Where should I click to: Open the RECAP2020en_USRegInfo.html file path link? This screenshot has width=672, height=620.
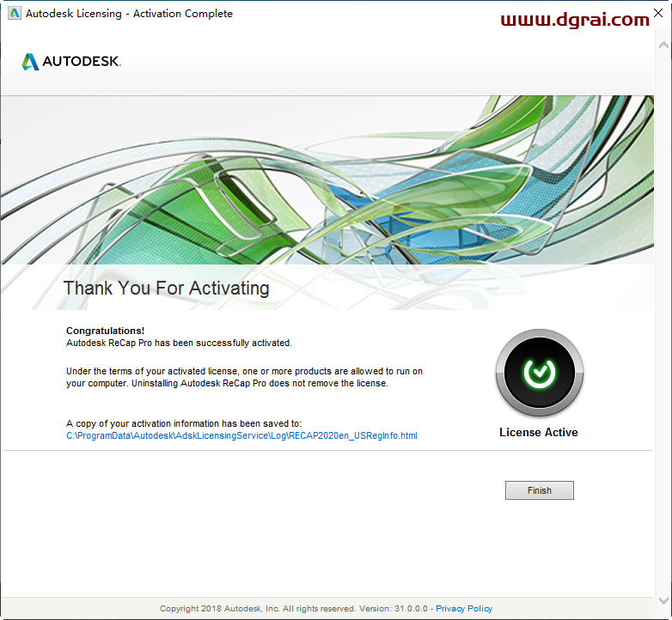click(241, 436)
